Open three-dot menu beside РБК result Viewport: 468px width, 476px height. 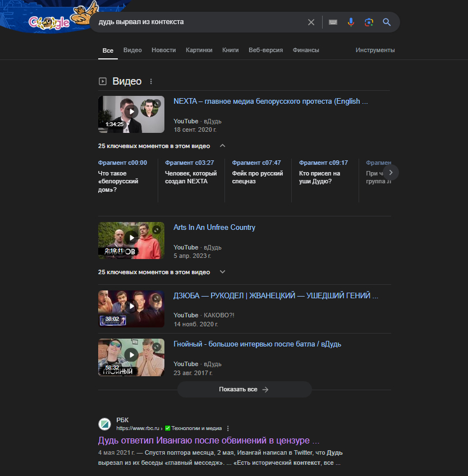[x=228, y=428]
